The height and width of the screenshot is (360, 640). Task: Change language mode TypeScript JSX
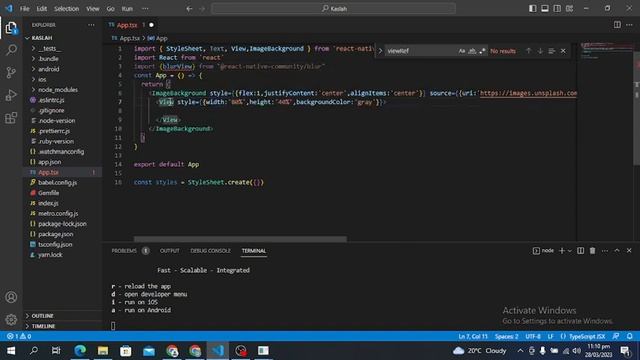pyautogui.click(x=587, y=336)
